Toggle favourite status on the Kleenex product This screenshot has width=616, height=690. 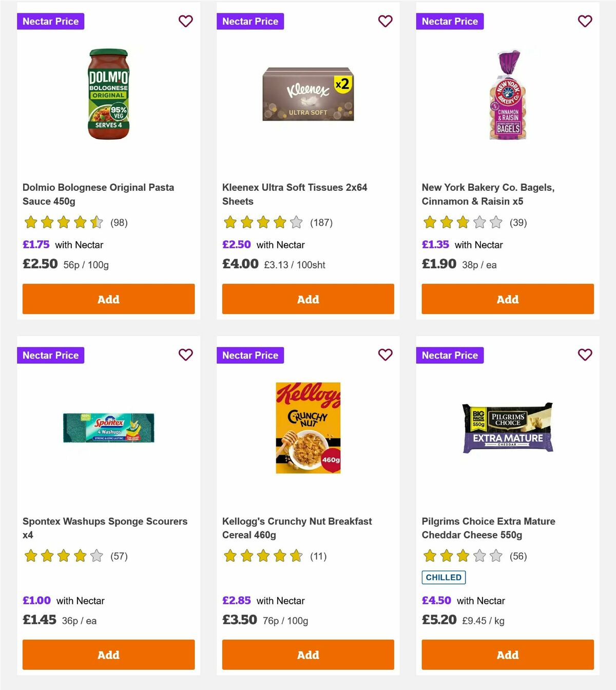click(385, 21)
